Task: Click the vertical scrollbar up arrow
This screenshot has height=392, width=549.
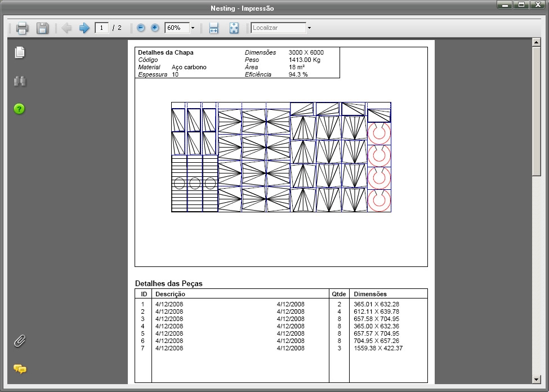Action: pyautogui.click(x=537, y=43)
